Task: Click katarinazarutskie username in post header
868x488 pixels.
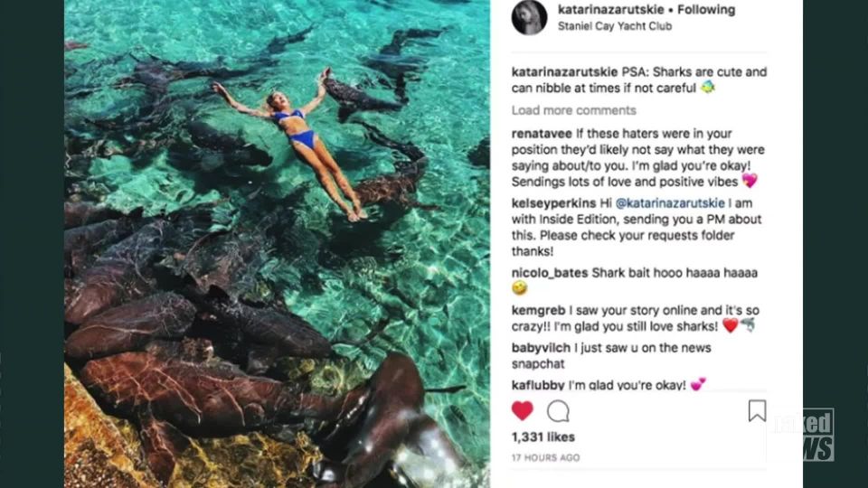Action: click(611, 10)
